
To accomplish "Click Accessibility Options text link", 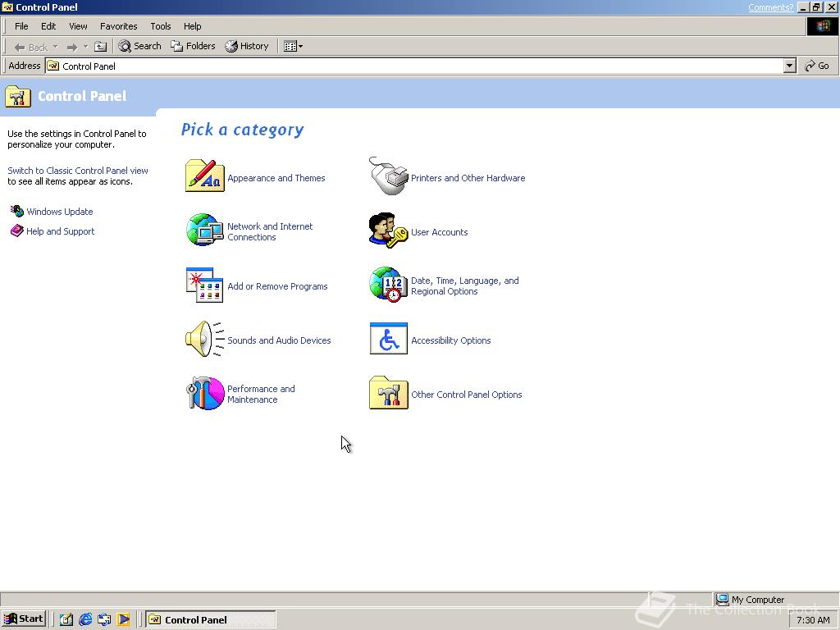I will point(450,340).
